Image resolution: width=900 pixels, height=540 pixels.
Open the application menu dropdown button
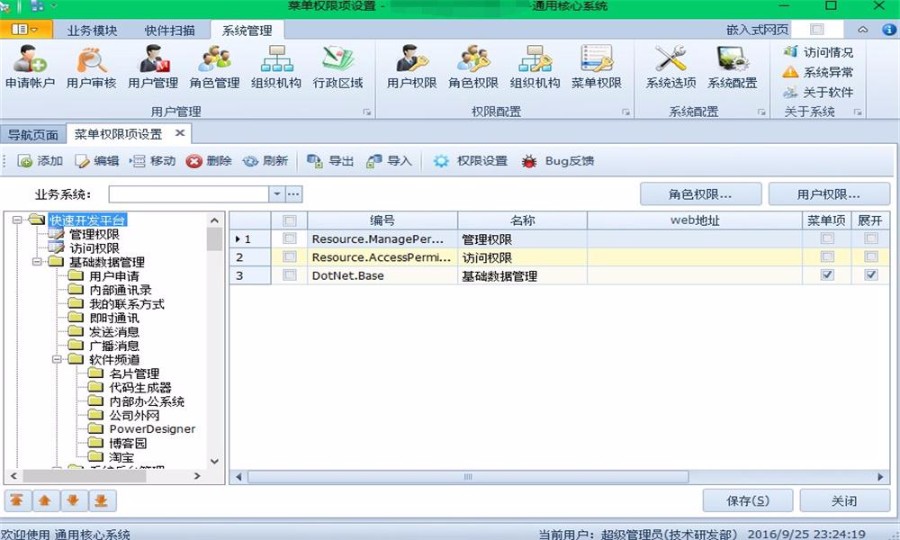coord(26,29)
